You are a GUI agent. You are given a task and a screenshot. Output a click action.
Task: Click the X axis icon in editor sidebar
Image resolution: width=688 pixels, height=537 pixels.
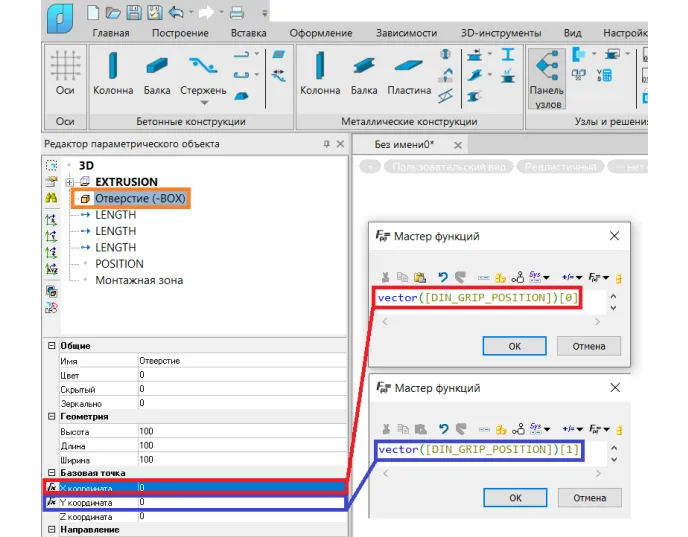[51, 219]
